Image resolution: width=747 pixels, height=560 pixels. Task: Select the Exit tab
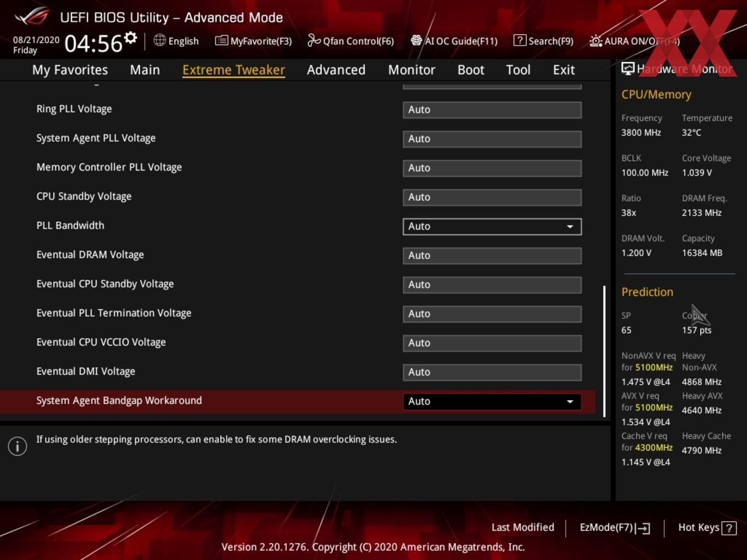[x=564, y=70]
